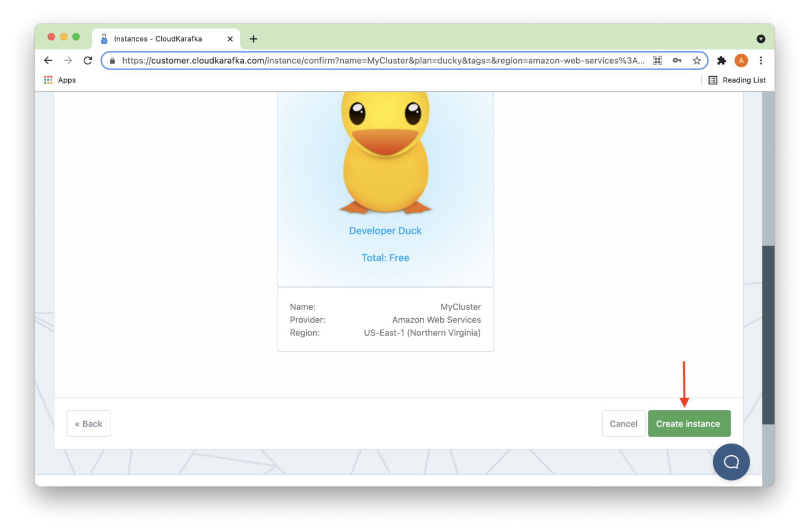Open the Chrome three-dot menu
This screenshot has height=532, width=809.
761,60
